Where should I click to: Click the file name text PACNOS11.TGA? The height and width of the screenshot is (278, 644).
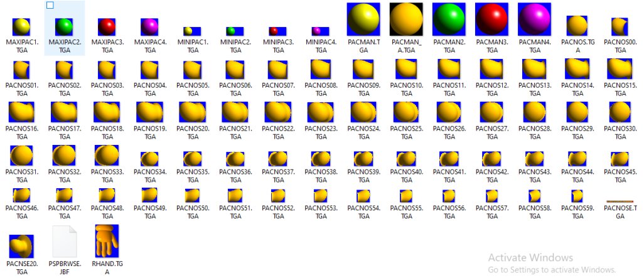(x=449, y=90)
